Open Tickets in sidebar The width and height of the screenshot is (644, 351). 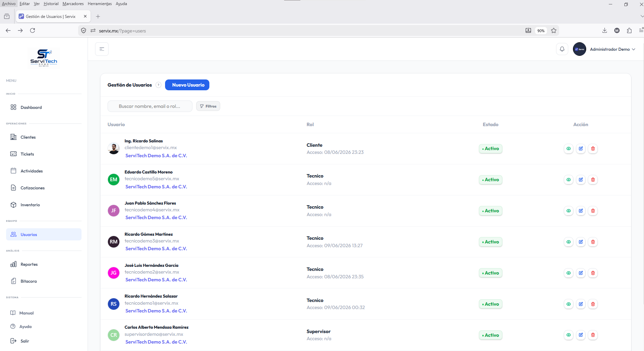coord(44,154)
